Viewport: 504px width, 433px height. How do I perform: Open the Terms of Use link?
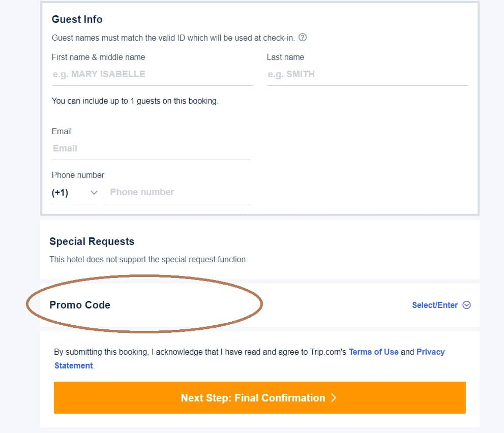(x=373, y=352)
